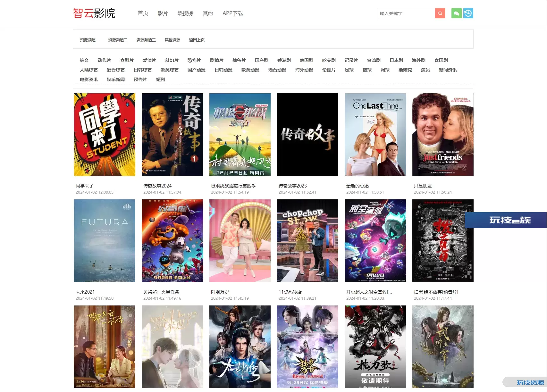Open the 预告片 category

[140, 79]
